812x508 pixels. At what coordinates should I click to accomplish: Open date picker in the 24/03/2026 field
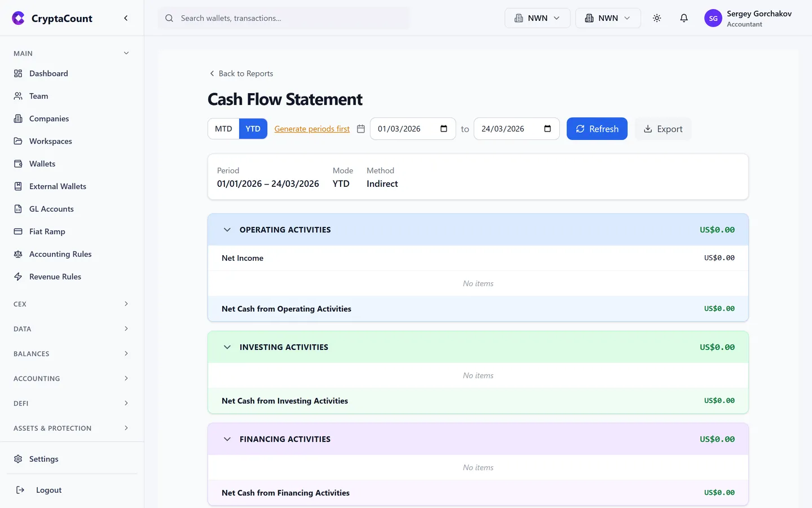coord(548,129)
